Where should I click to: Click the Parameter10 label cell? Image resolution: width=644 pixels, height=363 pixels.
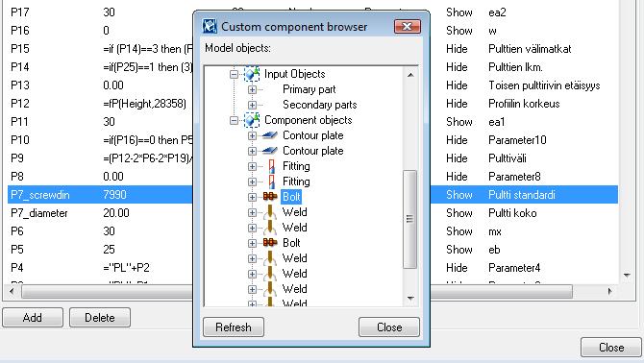click(x=517, y=140)
